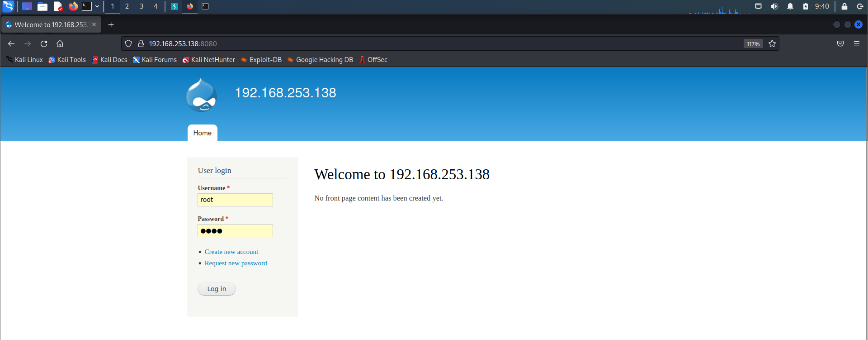Go back one page

pos(11,44)
